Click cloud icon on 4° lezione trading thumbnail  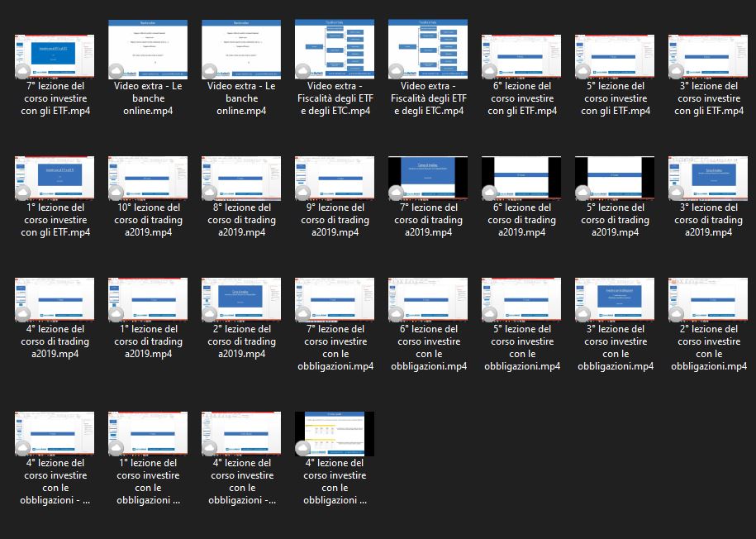tap(24, 314)
